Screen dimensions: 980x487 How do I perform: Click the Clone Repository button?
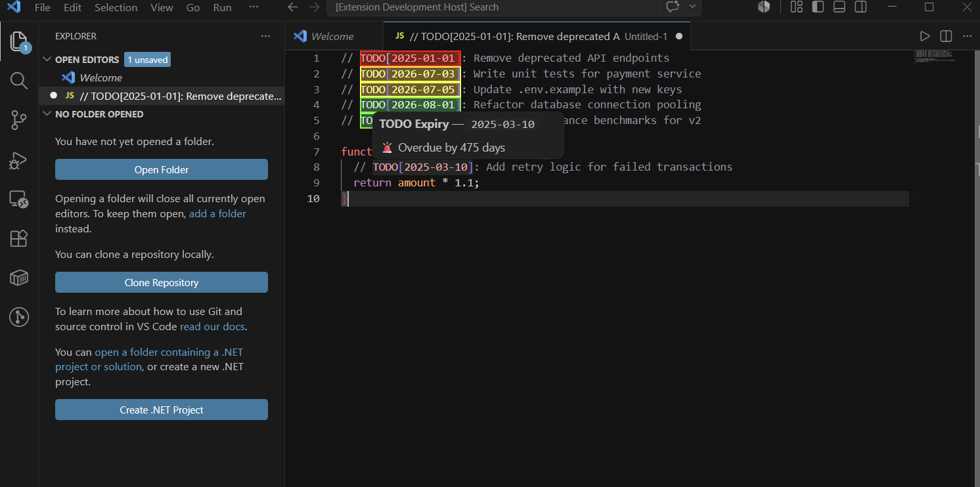click(162, 282)
